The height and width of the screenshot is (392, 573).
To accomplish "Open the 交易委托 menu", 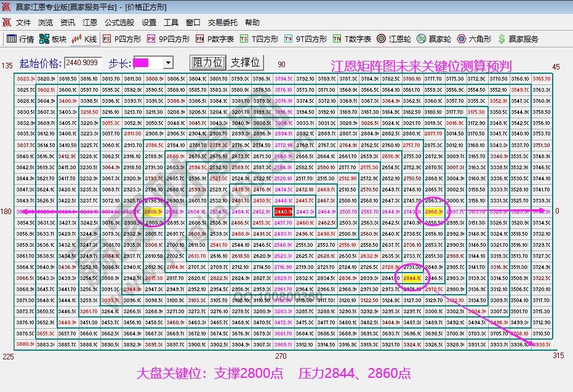I will pyautogui.click(x=223, y=22).
